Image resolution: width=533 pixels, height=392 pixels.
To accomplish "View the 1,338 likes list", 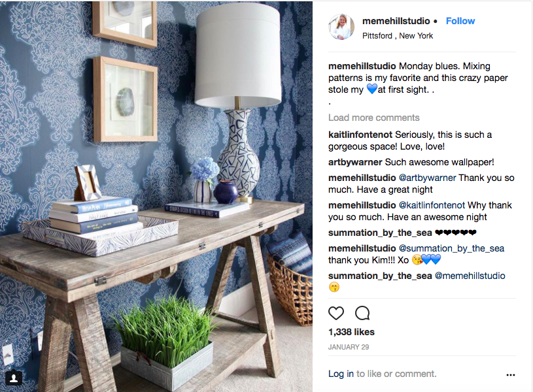I will tap(351, 332).
